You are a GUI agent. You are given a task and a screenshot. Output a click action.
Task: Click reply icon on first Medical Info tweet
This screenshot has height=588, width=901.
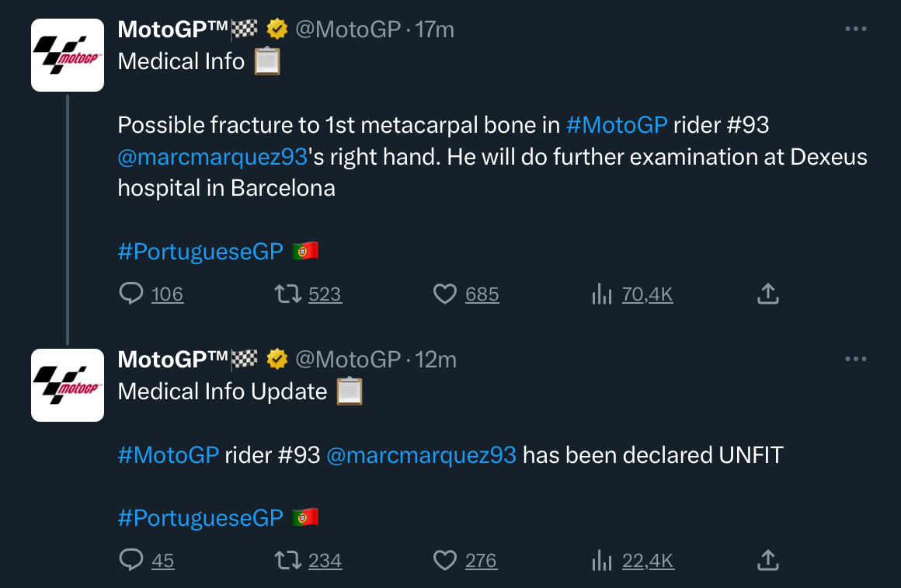[131, 294]
